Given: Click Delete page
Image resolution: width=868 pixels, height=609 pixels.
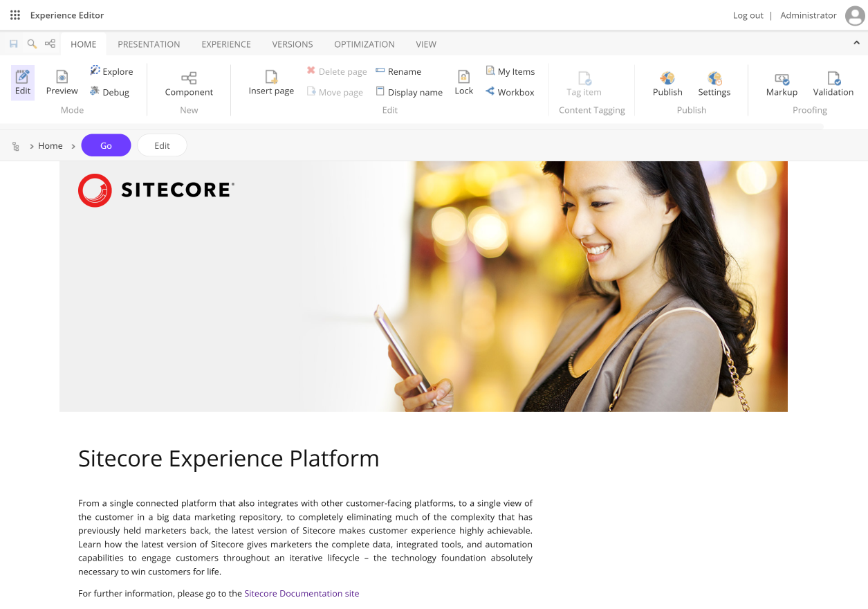Looking at the screenshot, I should [x=337, y=71].
